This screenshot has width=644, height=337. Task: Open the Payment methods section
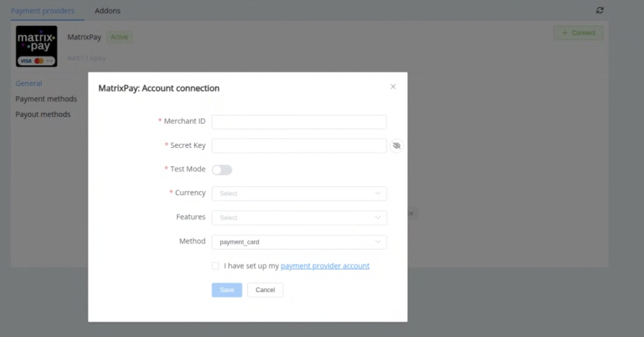point(46,99)
